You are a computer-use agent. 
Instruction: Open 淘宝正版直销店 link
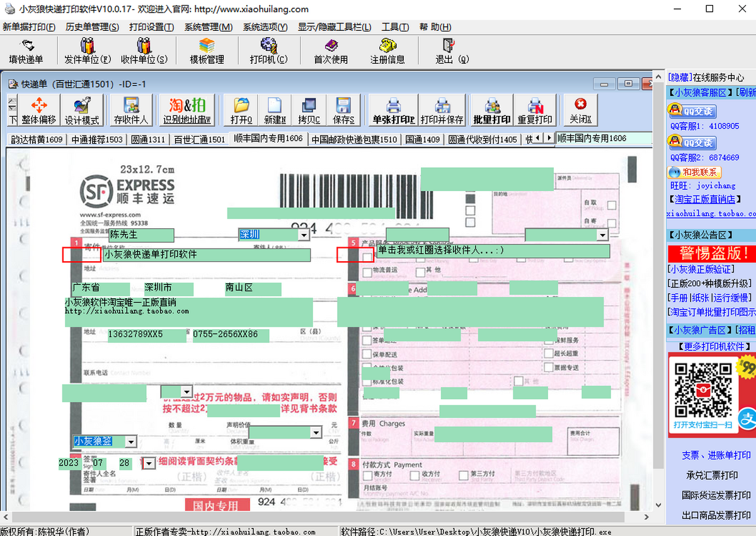[704, 199]
